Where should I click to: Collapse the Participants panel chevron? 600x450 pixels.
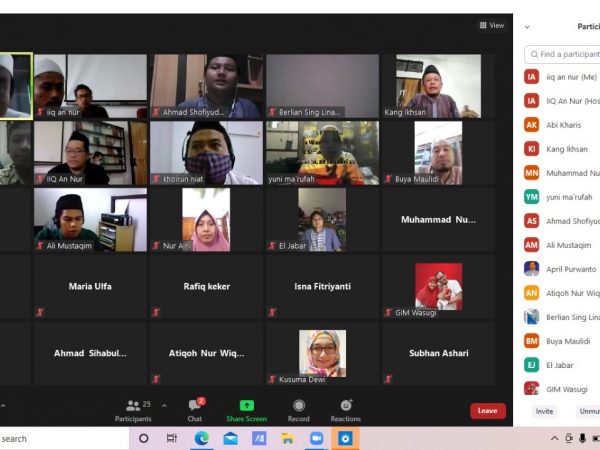coord(527,27)
